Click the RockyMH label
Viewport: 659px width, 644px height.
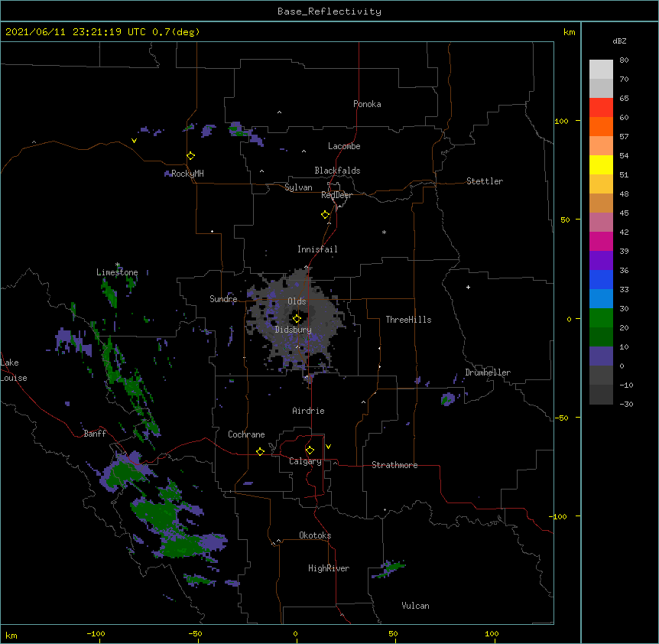pos(187,174)
